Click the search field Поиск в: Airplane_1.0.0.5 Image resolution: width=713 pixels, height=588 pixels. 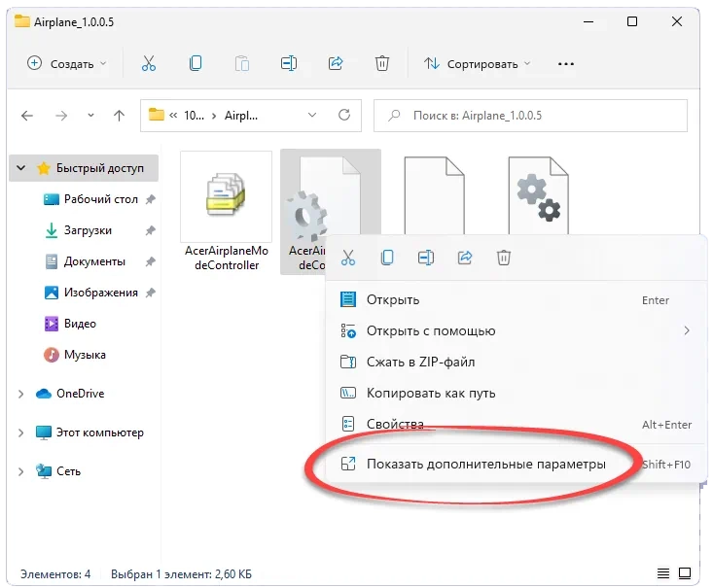(530, 116)
